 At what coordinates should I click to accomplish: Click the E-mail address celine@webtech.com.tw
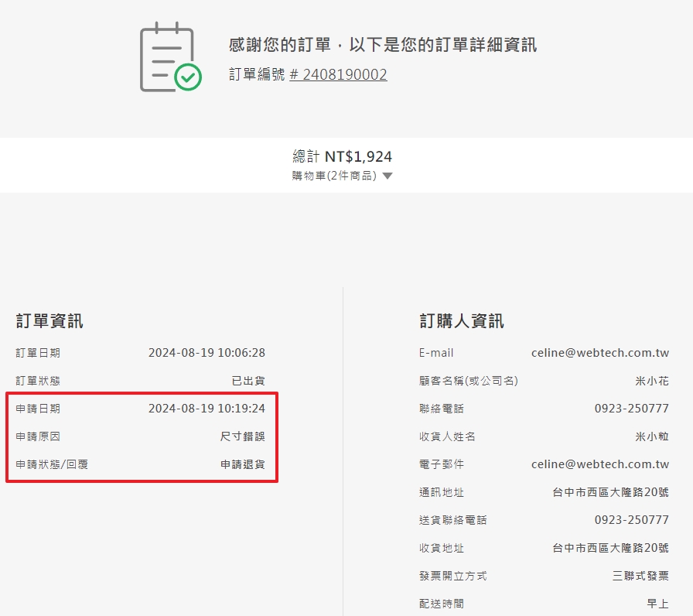click(x=599, y=353)
